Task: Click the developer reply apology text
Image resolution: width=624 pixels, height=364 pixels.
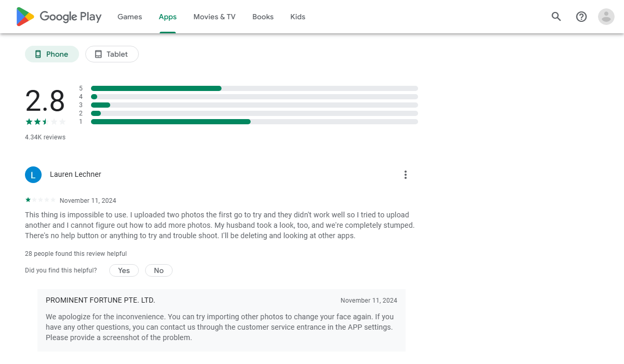Action: pos(220,327)
